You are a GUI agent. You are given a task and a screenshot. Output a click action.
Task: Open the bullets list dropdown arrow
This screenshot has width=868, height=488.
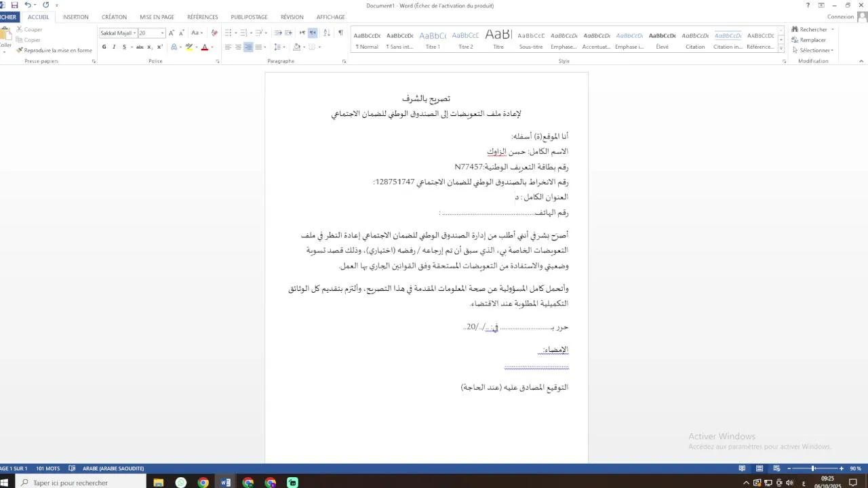235,33
